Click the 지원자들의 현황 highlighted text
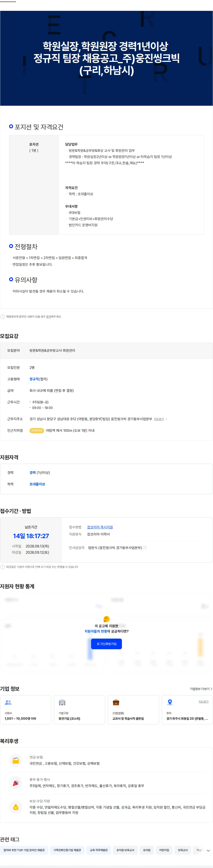This screenshot has width=213, height=868. pos(96,631)
